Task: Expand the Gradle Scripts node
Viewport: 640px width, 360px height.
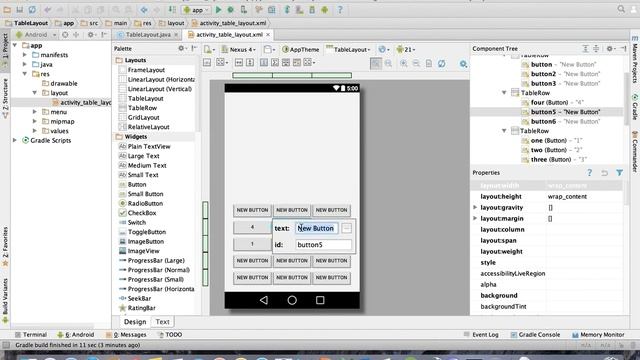Action: coord(15,140)
